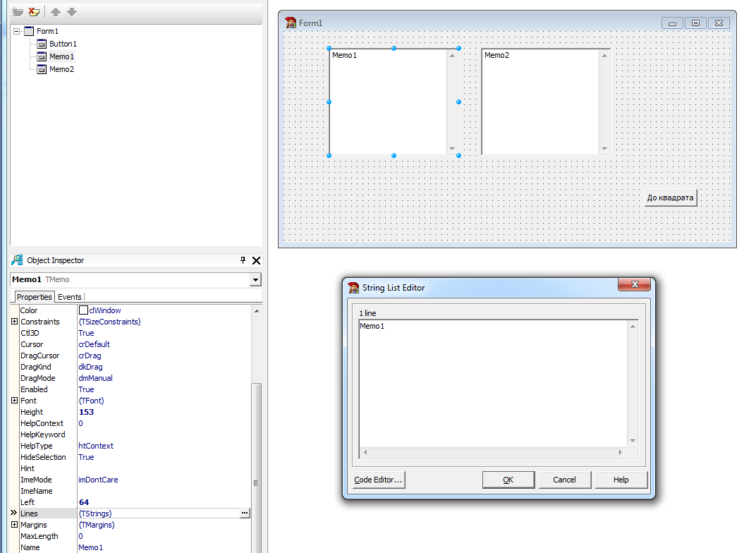Viewport: 756px width, 553px height.
Task: Select Memo2 in the structure tree
Action: 62,69
